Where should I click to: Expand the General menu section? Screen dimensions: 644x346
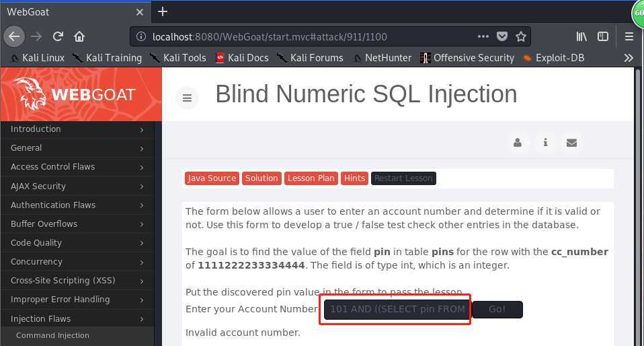pos(77,148)
